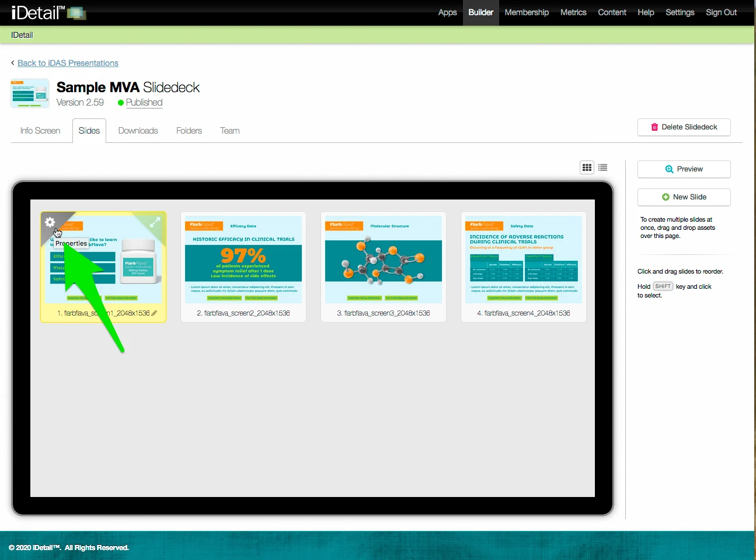Open slide 1 properties gear icon

(x=50, y=222)
